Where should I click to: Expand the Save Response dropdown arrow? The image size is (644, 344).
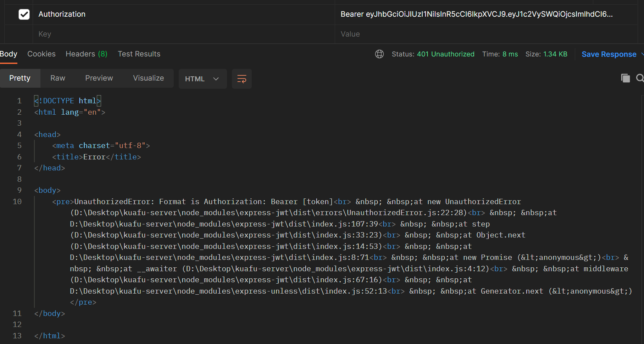pyautogui.click(x=642, y=54)
